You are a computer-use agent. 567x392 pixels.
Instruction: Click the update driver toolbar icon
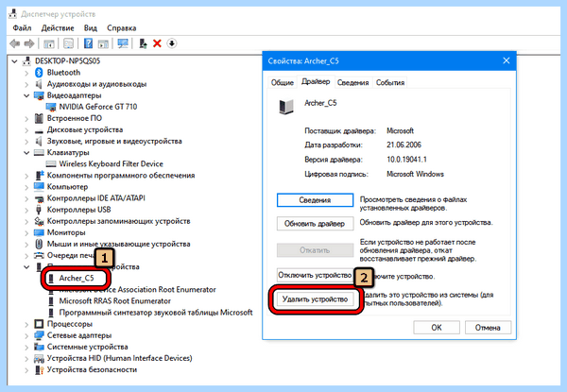[x=144, y=43]
